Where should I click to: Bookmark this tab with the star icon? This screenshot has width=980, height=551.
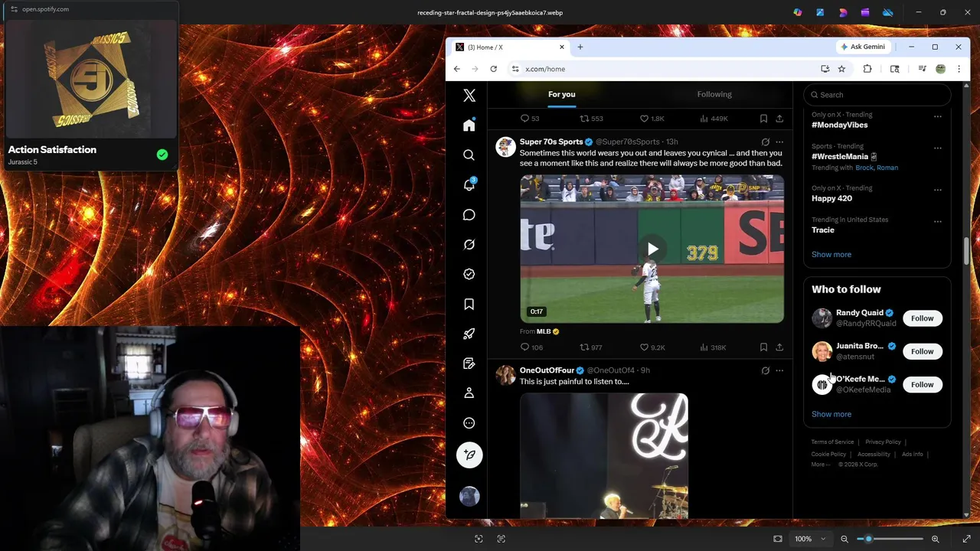pyautogui.click(x=841, y=69)
